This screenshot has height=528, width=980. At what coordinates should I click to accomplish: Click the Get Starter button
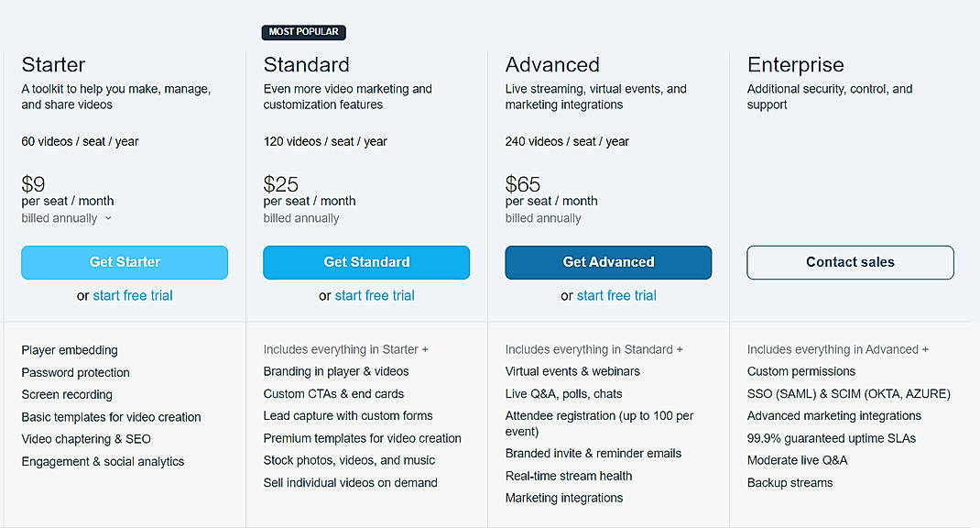[125, 262]
